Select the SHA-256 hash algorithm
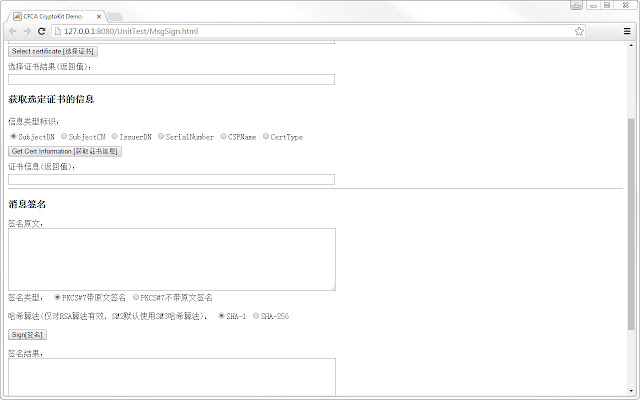Image resolution: width=640 pixels, height=400 pixels. 256,316
